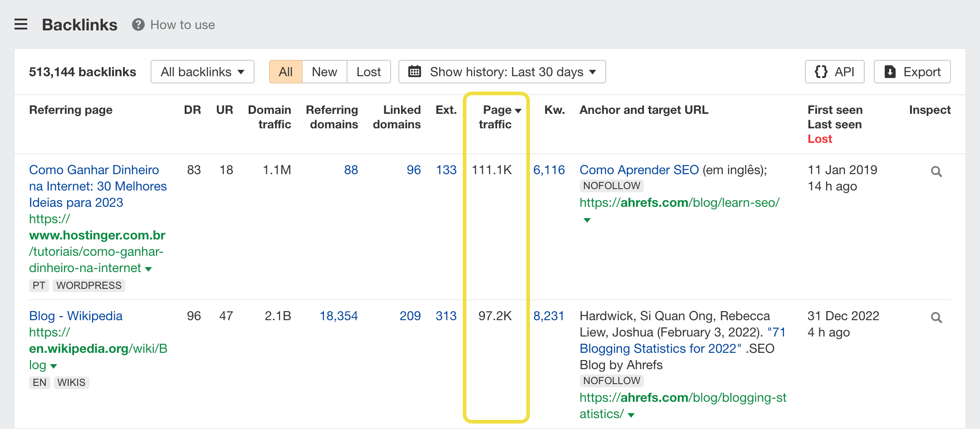Click the Domain traffic column header
Image resolution: width=980 pixels, height=429 pixels.
point(269,117)
